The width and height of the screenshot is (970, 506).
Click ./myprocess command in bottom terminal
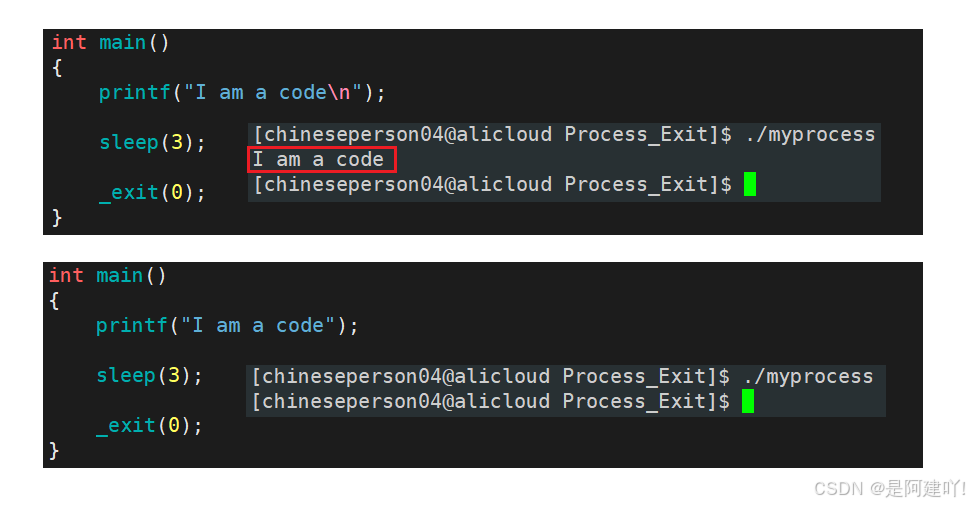pos(809,376)
